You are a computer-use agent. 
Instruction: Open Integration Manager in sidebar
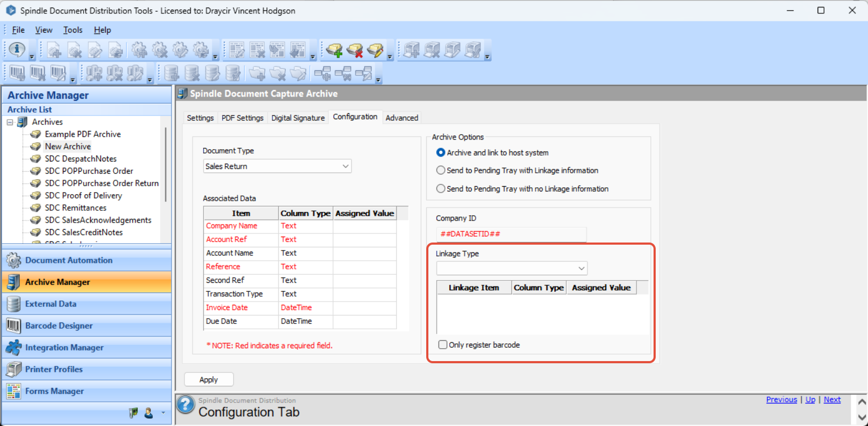(x=87, y=348)
